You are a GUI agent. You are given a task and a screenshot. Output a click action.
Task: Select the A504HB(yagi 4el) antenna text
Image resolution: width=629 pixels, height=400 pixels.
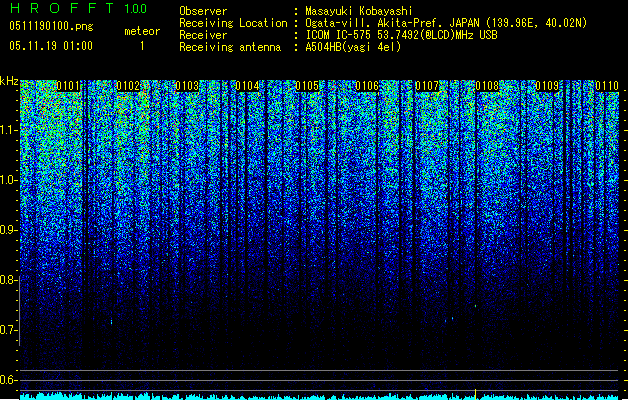353,47
